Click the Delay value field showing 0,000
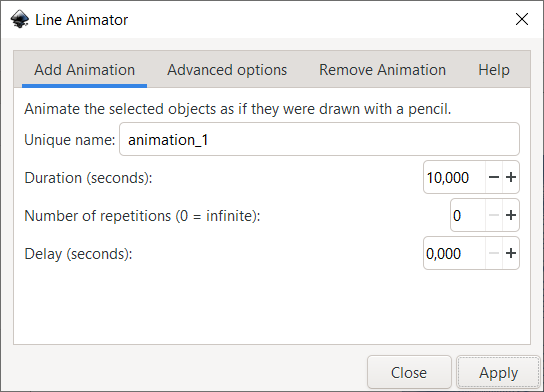544x392 pixels. point(454,253)
